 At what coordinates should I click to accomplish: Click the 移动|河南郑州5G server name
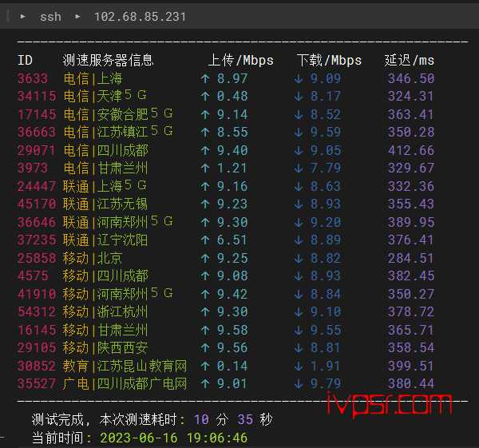click(x=118, y=294)
